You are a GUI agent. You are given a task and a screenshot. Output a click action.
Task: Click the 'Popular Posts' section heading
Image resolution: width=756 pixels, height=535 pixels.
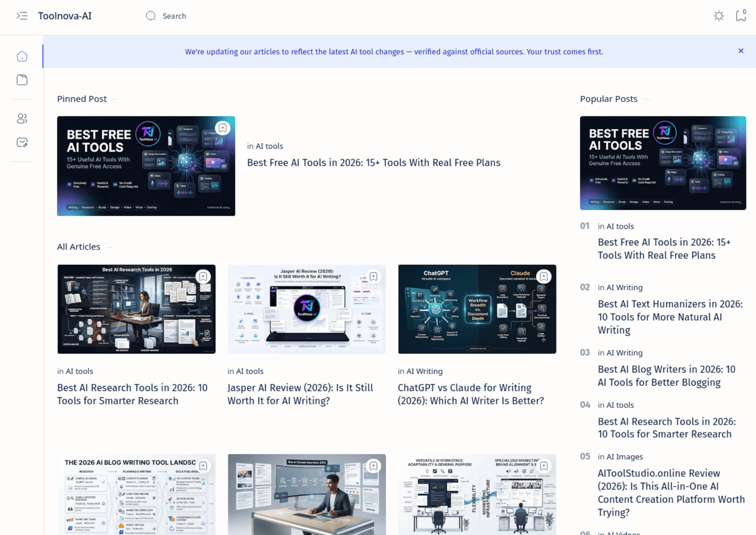tap(608, 99)
